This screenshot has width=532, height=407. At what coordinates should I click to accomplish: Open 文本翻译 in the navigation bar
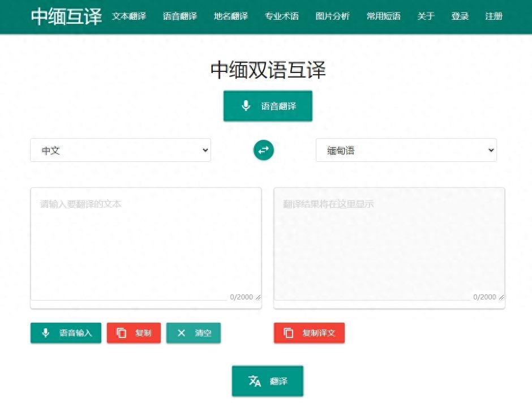pos(129,16)
